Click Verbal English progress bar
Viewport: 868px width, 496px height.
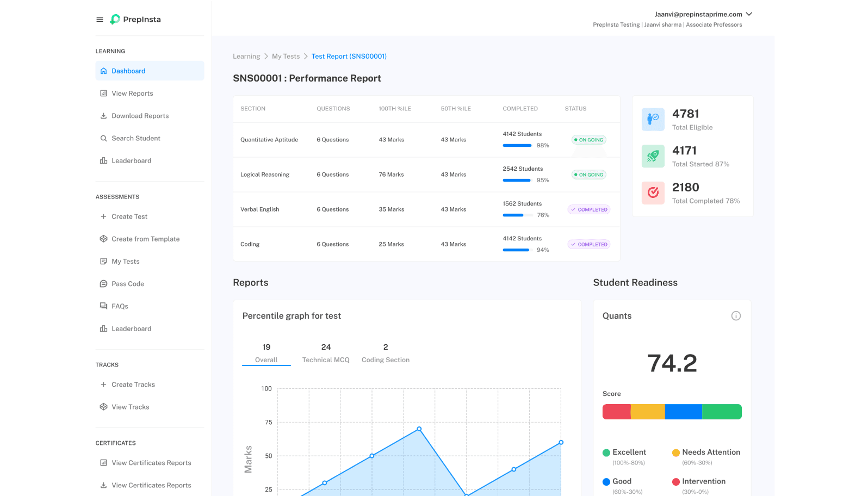point(517,215)
